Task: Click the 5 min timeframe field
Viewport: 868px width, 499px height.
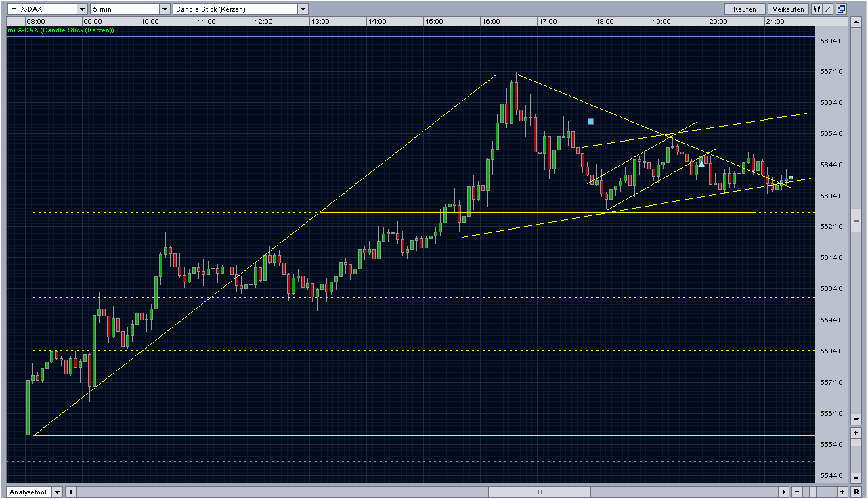Action: tap(125, 9)
